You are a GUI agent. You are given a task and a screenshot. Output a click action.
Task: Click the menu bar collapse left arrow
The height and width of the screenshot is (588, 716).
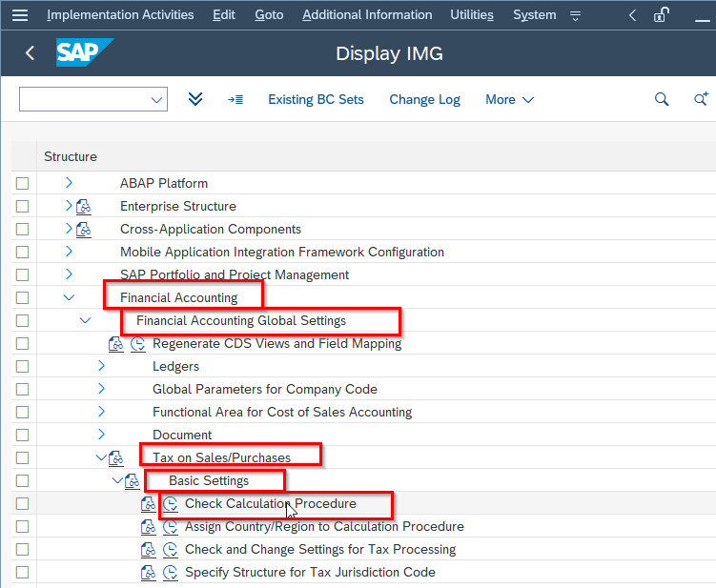[x=632, y=15]
